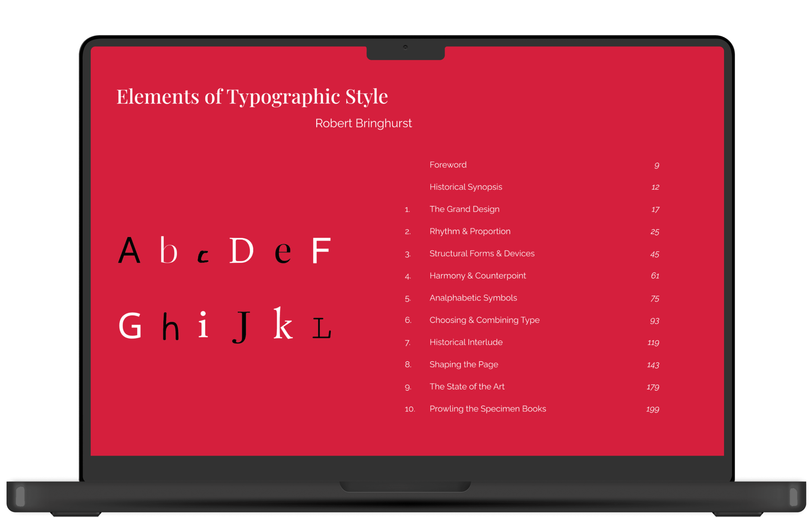Open the 'Harmony & Counterpoint' chapter
This screenshot has width=812, height=517.
(477, 276)
